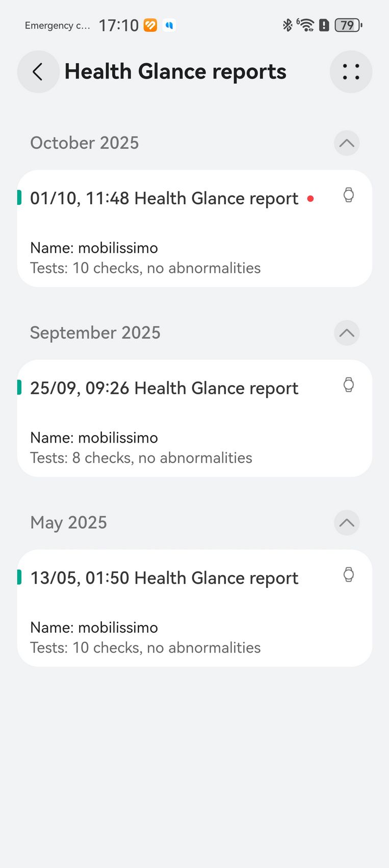Open the 01/10, 11:48 Health Glance report
This screenshot has height=868, width=389.
coord(164,199)
